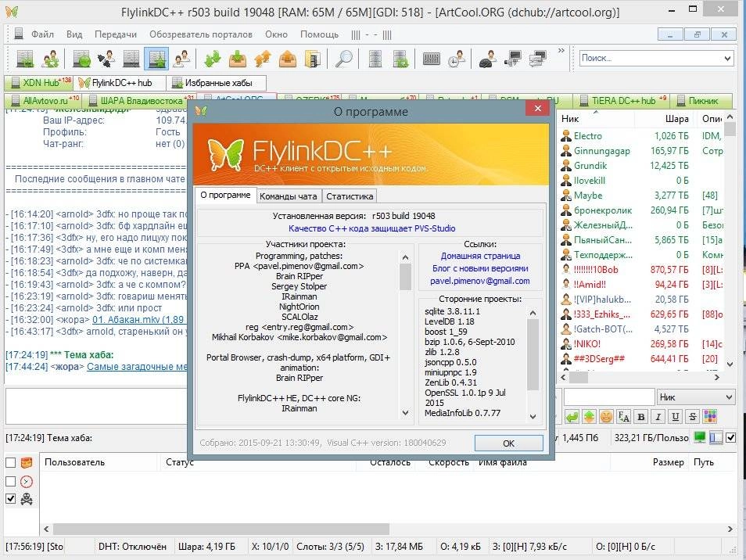Screen dimensions: 746x560
Task: Switch to the Статистика tab
Action: coord(350,196)
